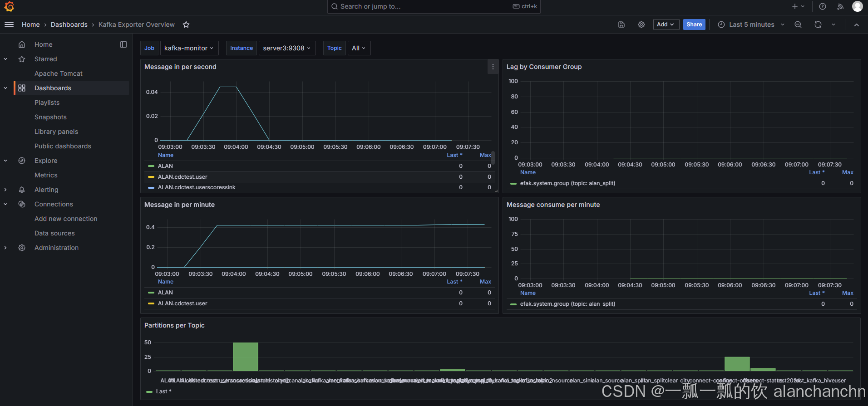Open the help question mark icon
This screenshot has width=868, height=406.
pyautogui.click(x=823, y=6)
